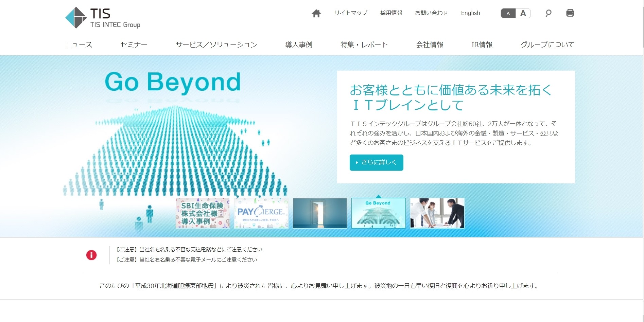Screen dimensions: 644x322
Task: Open notice about 不審な売込電話
Action: (x=189, y=249)
